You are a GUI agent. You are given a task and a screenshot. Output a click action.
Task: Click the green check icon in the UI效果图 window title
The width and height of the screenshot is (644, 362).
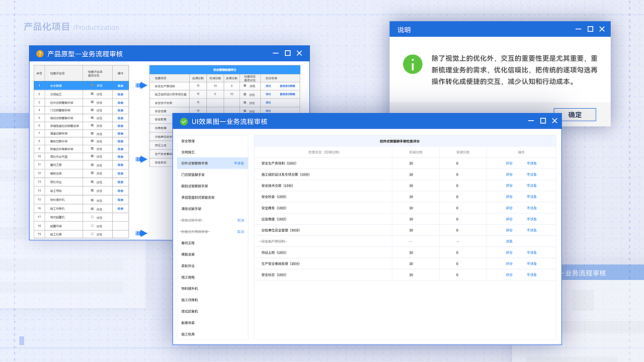184,121
